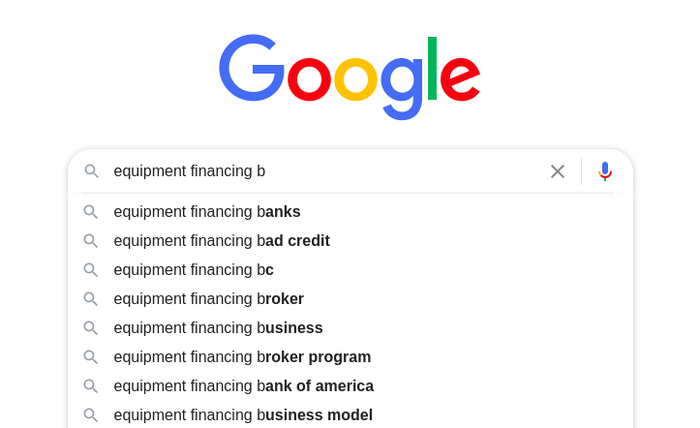Pick the 'equipment financing bank of america' suggestion
700x428 pixels.
click(x=350, y=386)
